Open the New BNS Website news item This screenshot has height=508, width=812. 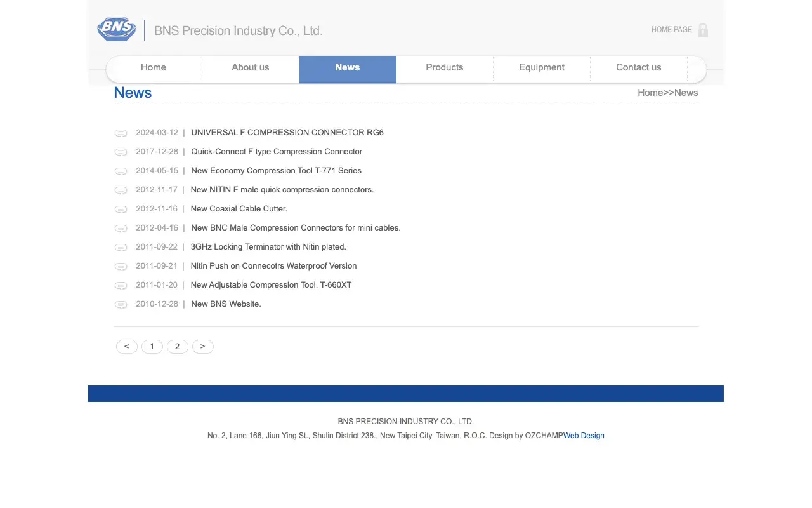coord(226,304)
